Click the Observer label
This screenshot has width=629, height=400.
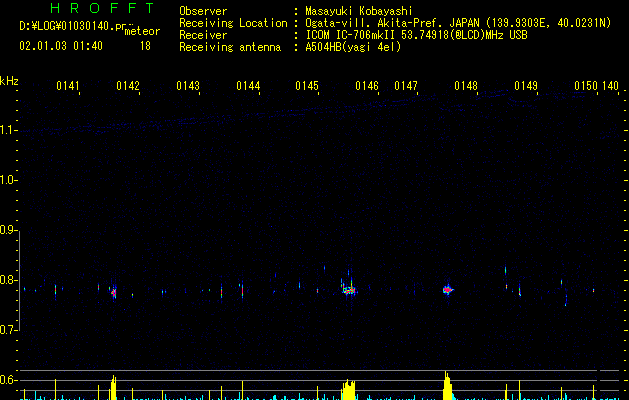(x=203, y=11)
